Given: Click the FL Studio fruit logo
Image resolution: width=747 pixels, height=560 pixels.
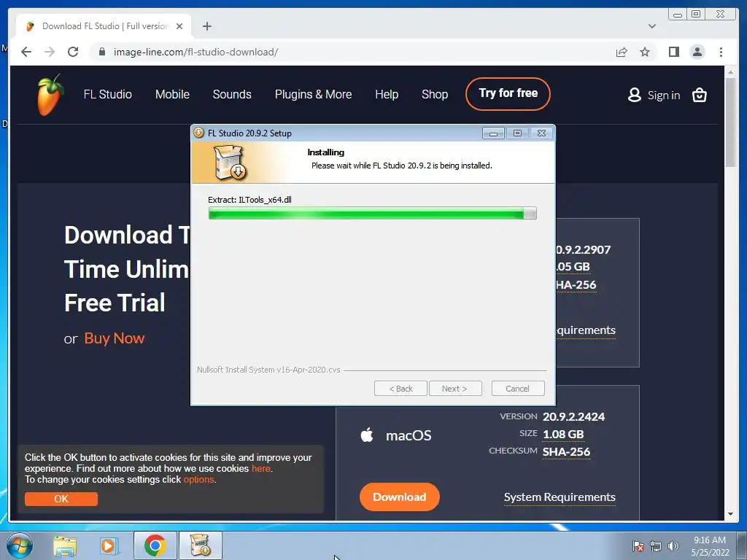Looking at the screenshot, I should 50,95.
